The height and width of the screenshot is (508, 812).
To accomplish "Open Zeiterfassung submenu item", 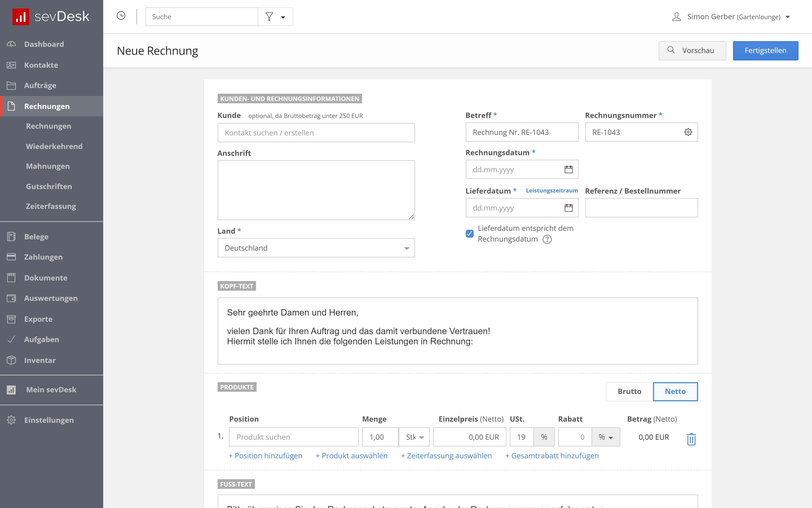I will coord(51,206).
